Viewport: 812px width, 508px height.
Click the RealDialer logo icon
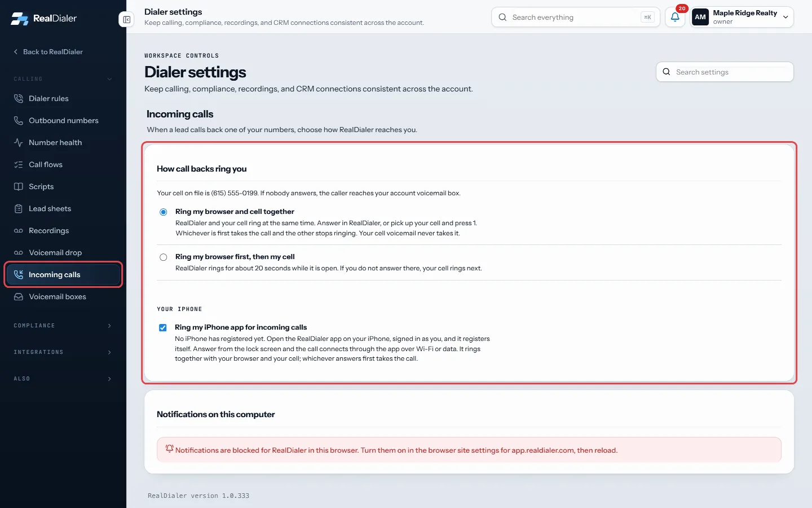click(x=19, y=19)
